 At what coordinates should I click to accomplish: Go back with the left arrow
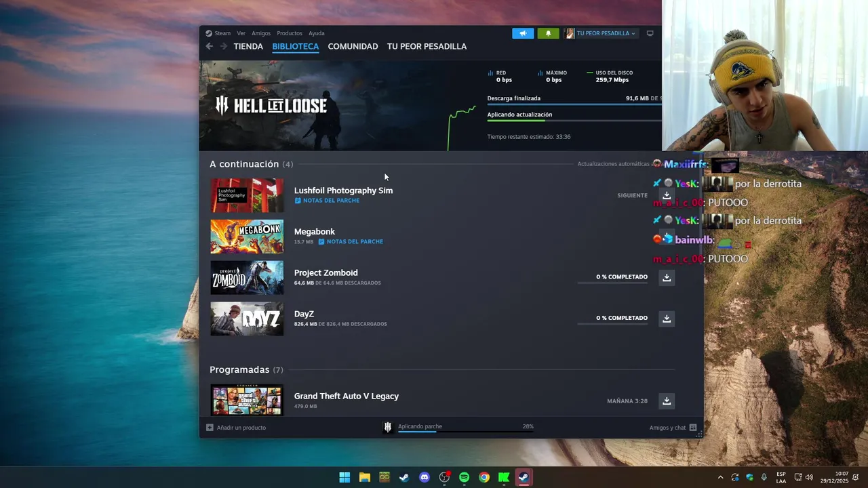[x=210, y=47]
